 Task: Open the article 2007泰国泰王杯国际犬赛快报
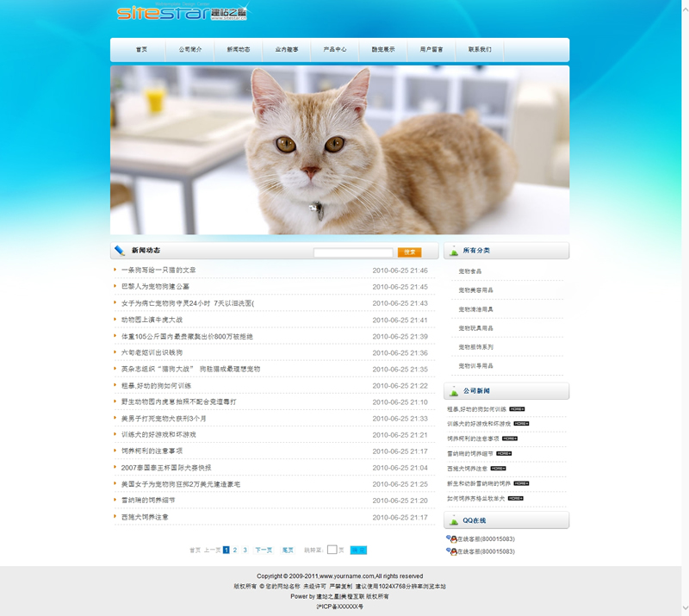[x=165, y=468]
